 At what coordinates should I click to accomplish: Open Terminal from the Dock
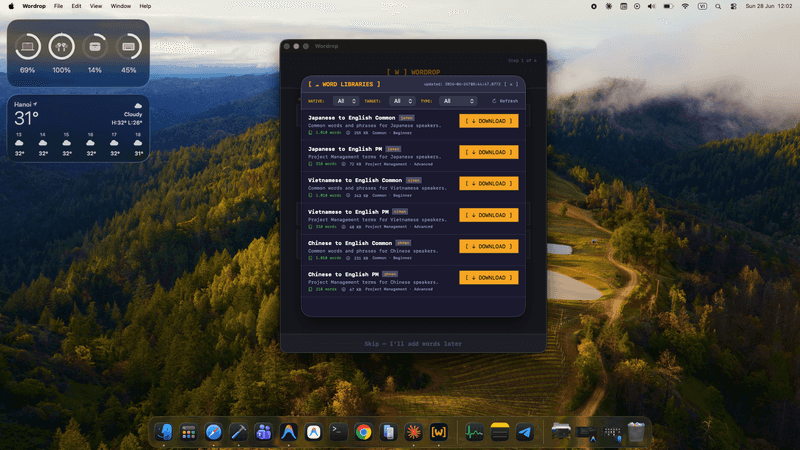[338, 432]
